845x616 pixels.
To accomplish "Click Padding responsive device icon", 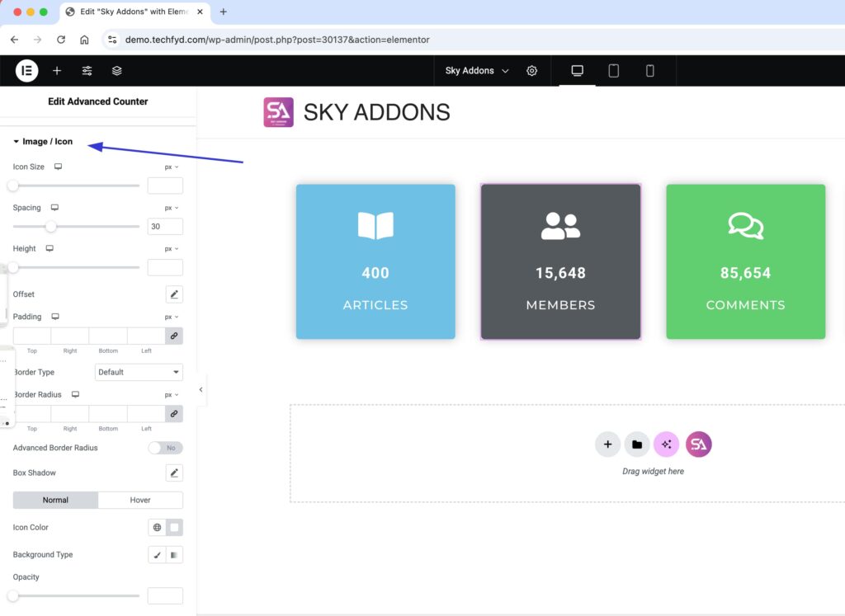I will tap(55, 317).
